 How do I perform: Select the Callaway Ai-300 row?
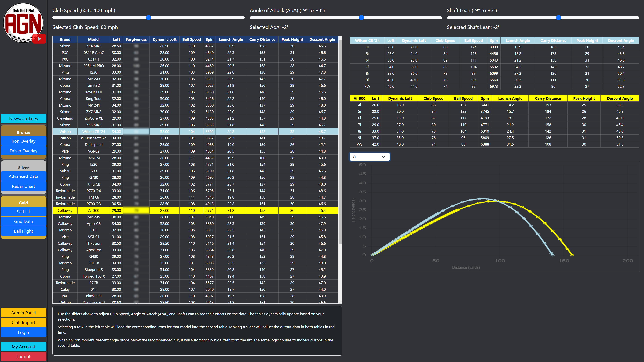click(x=94, y=211)
